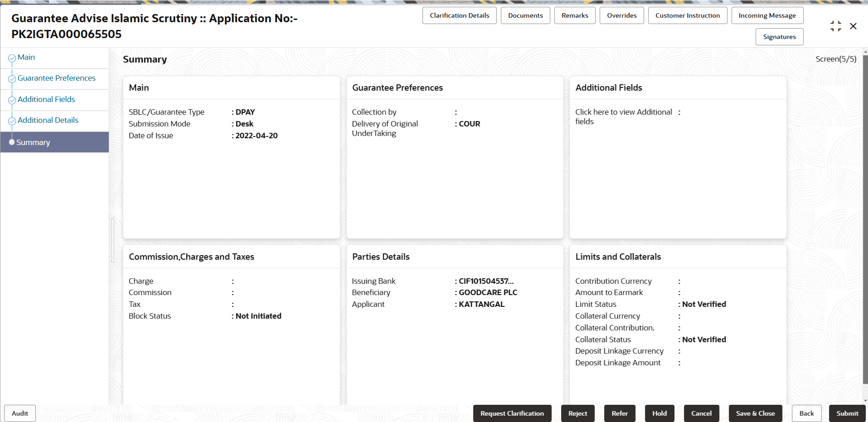View Overrides
This screenshot has height=422, width=868.
[622, 15]
